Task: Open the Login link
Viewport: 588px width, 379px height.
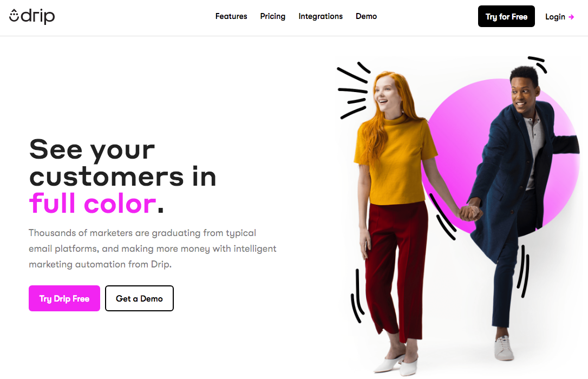Action: pyautogui.click(x=555, y=17)
